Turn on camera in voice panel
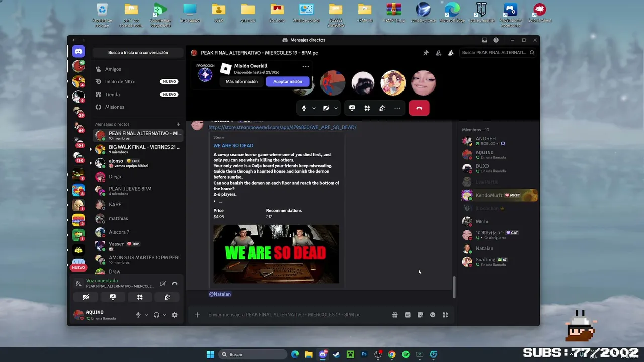 86,297
